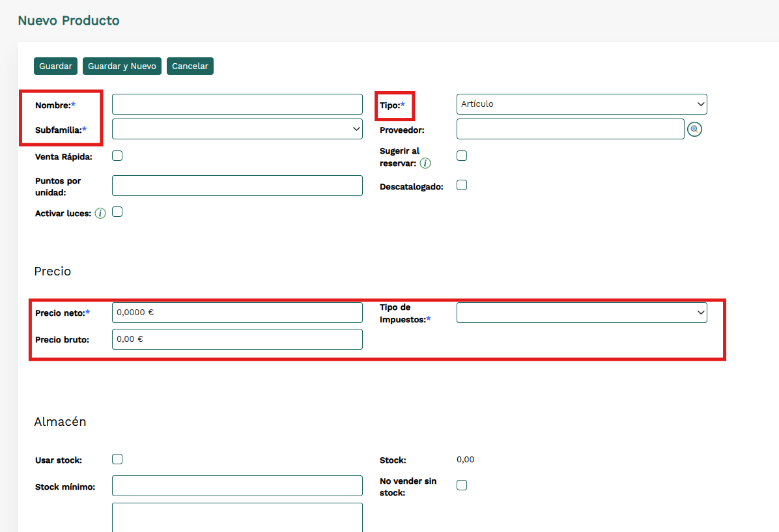Click info icon beside Sugerir al reservar
The image size is (779, 532).
click(425, 163)
